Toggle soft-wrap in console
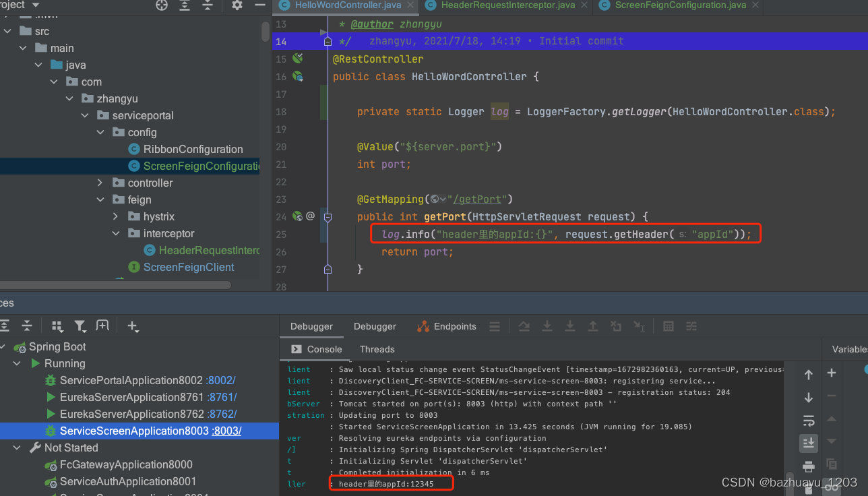This screenshot has width=868, height=496. point(809,421)
